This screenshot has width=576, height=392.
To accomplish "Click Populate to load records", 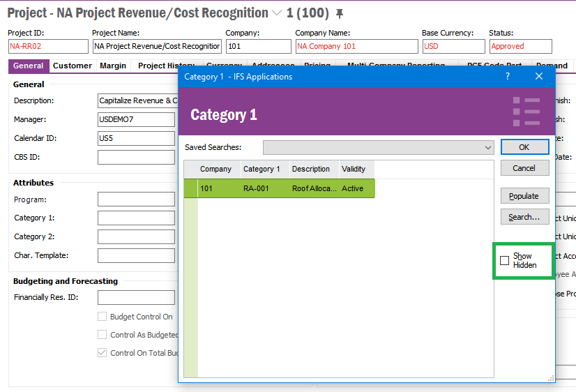I will tap(524, 196).
